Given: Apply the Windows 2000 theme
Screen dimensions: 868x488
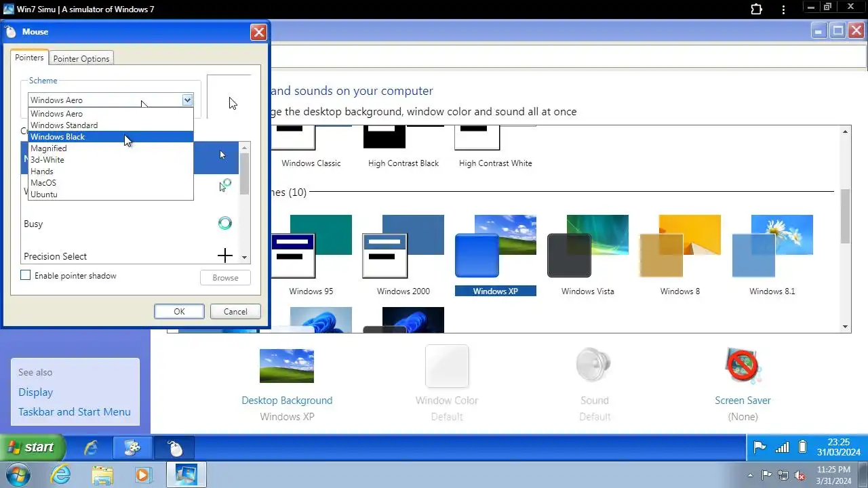Looking at the screenshot, I should 403,256.
